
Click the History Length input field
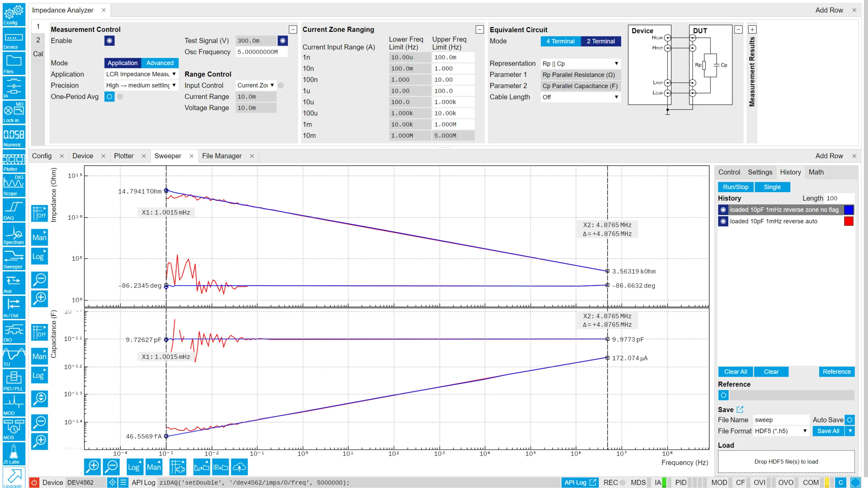[x=839, y=198]
